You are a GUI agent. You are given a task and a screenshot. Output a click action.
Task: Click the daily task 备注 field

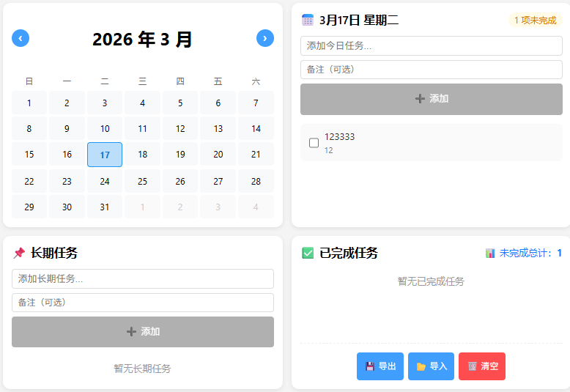[431, 70]
